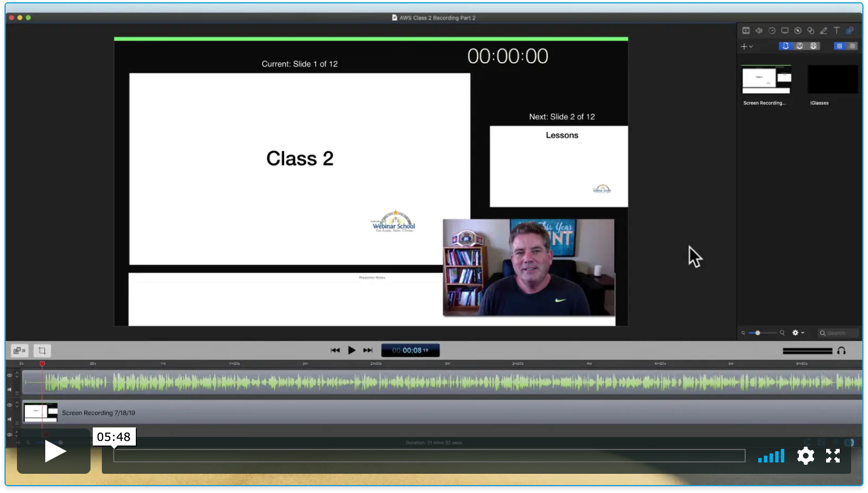Toggle visibility of Screen Recording 7/18/19 track
The height and width of the screenshot is (493, 868).
click(10, 405)
